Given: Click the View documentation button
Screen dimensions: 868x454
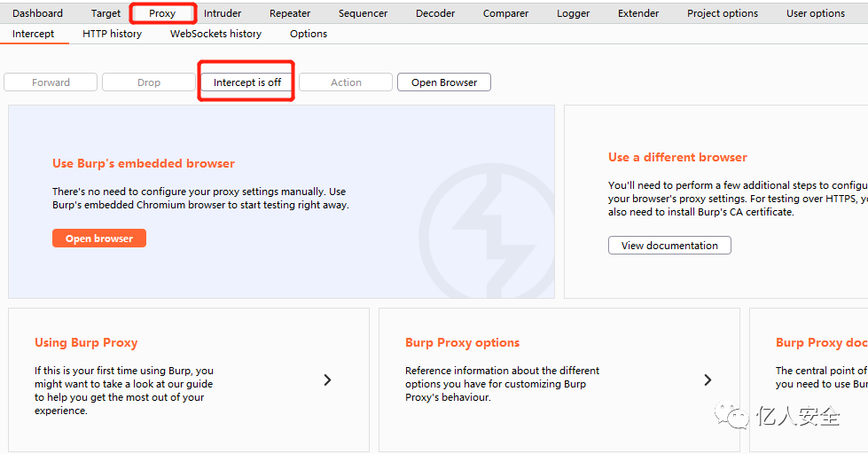Looking at the screenshot, I should [x=669, y=246].
